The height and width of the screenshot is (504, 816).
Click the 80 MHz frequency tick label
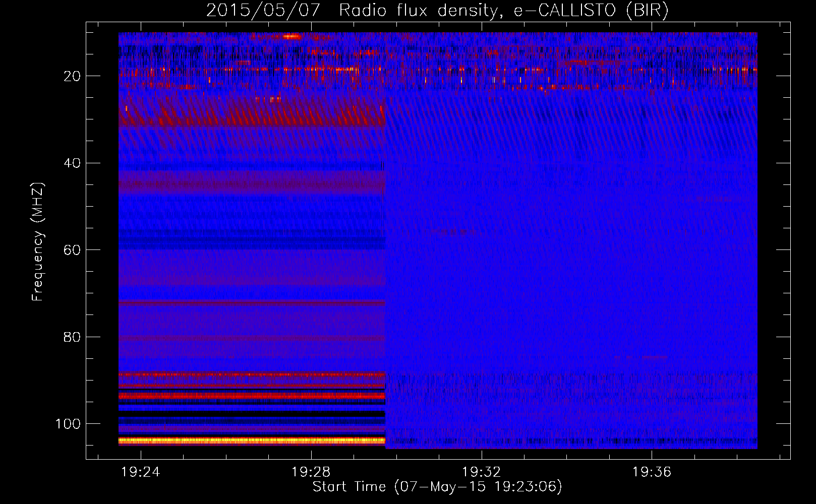point(72,337)
